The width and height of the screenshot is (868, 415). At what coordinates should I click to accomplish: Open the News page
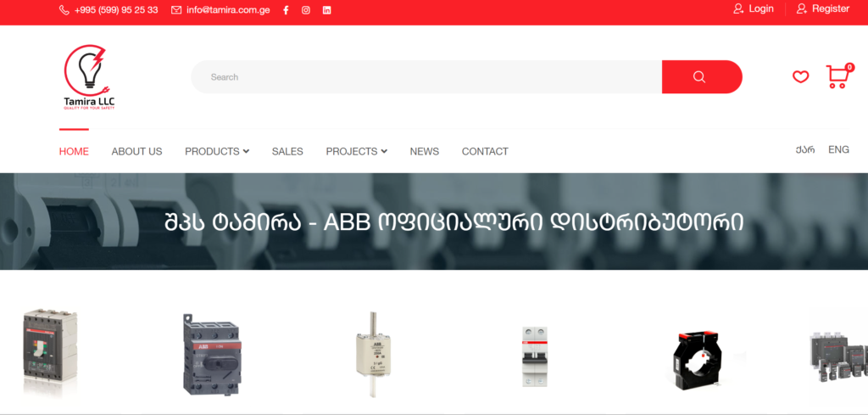click(x=424, y=152)
